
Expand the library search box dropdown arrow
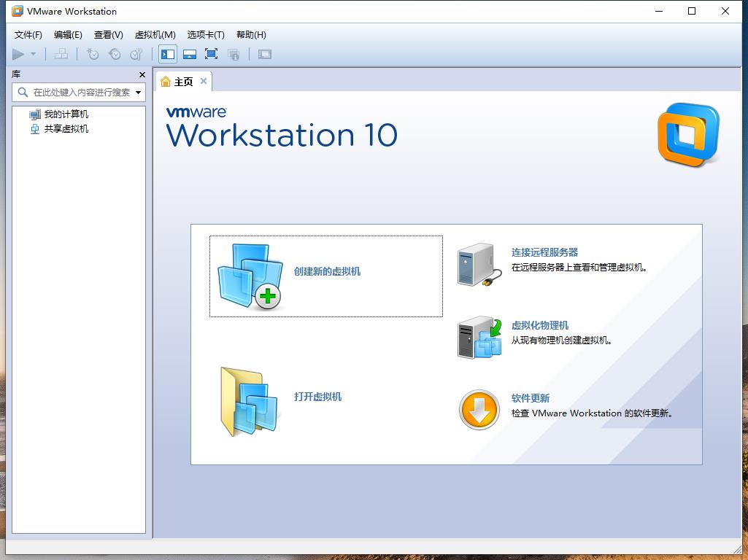(139, 93)
